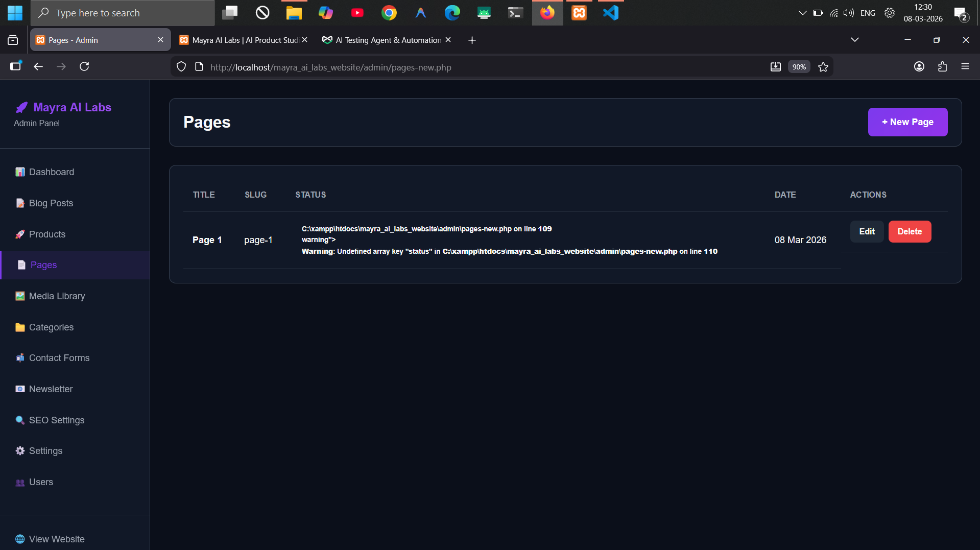Screen dimensions: 980x550
Task: Open SEO Settings in the sidebar
Action: pyautogui.click(x=57, y=420)
